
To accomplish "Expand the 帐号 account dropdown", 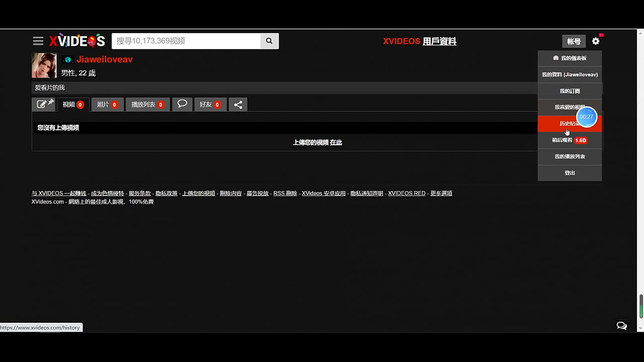I will pos(574,42).
